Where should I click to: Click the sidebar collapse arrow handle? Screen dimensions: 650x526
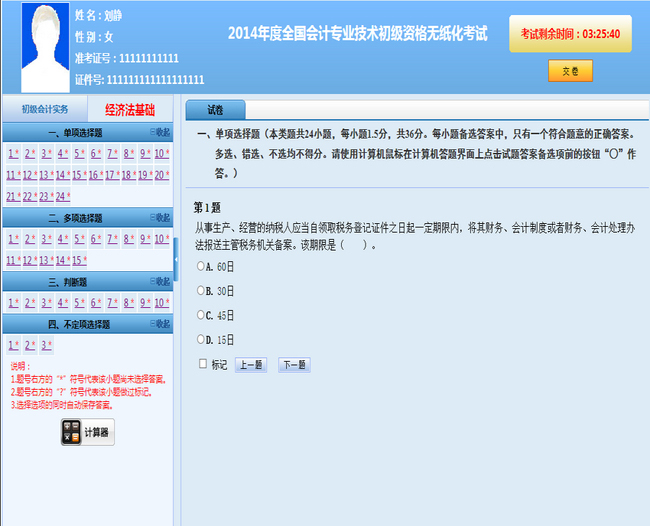176,261
